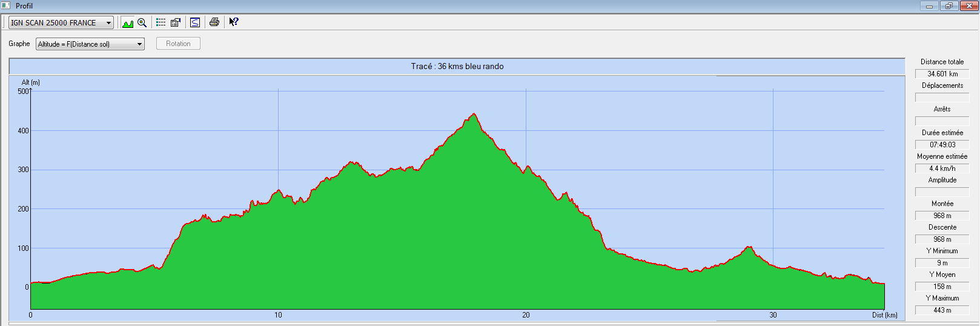Restore down the Profil window

point(949,6)
